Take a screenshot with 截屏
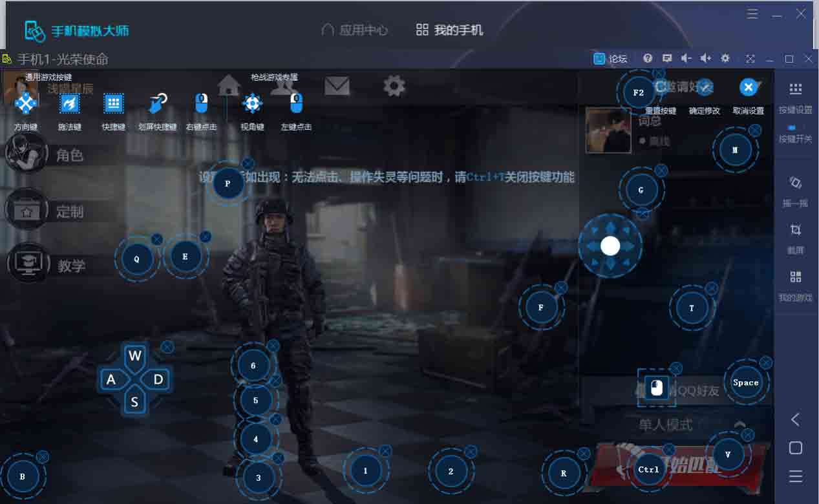 796,238
